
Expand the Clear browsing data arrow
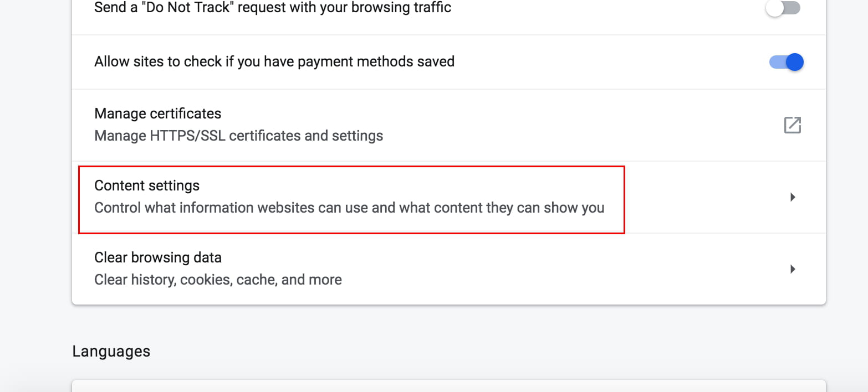[x=793, y=269]
